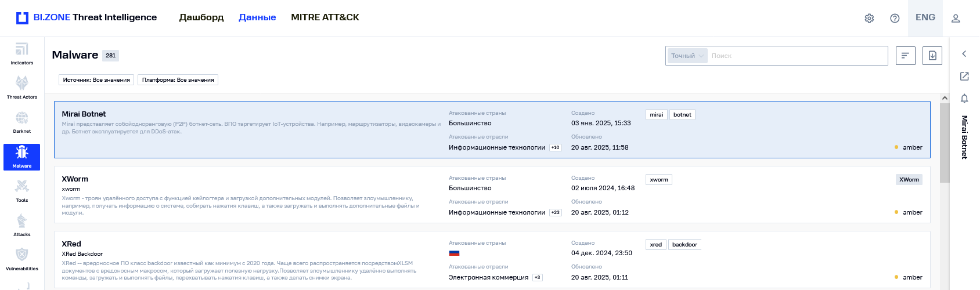Image resolution: width=980 pixels, height=290 pixels.
Task: Click the BI.ZONE Threat Intelligence logo
Action: [87, 17]
